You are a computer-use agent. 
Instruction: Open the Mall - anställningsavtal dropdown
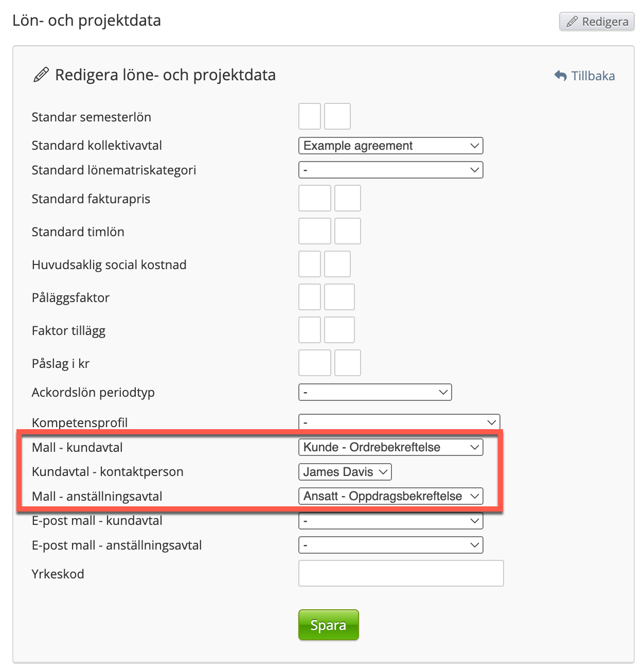pyautogui.click(x=390, y=496)
